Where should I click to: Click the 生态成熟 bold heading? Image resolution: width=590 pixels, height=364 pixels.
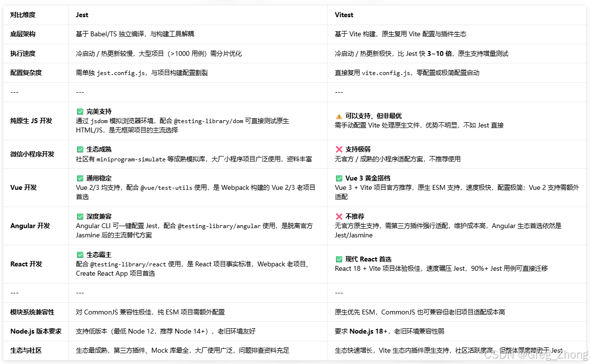(99, 150)
